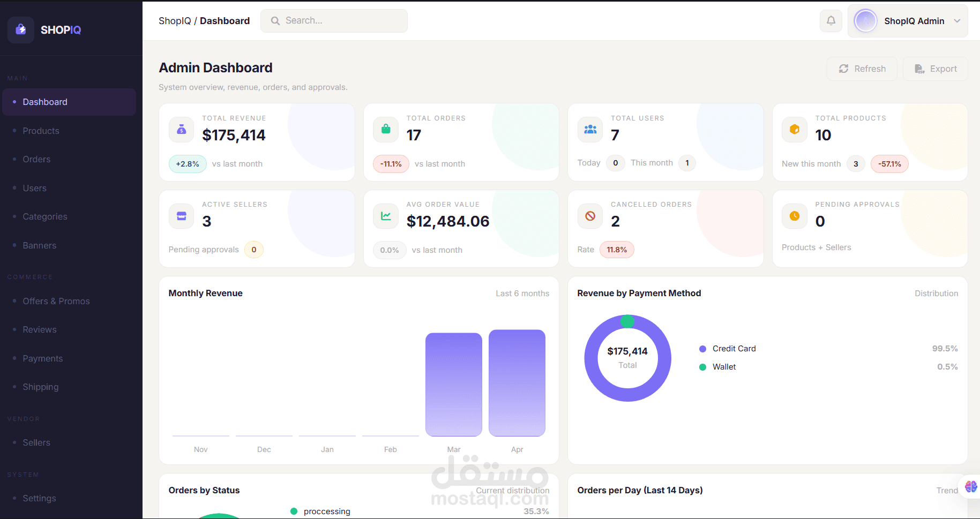Viewport: 980px width, 519px height.
Task: Click the Total Users people icon
Action: click(590, 130)
